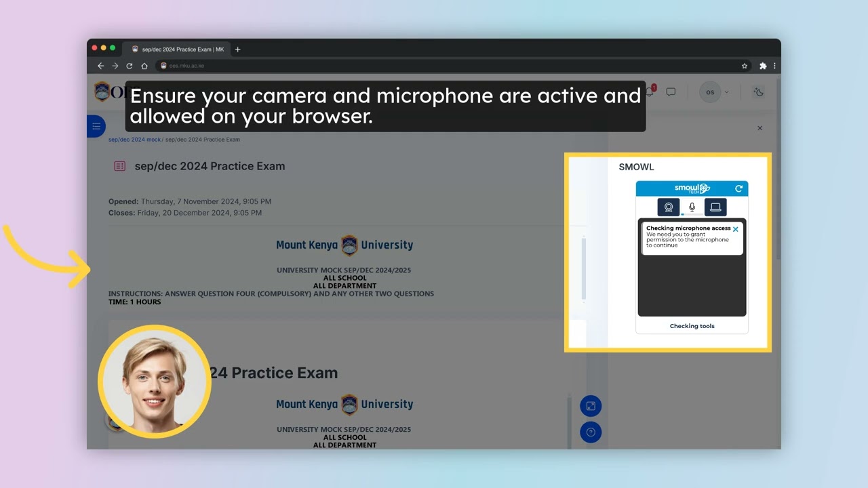
Task: Select the webcam check icon in SMOWL
Action: [669, 207]
